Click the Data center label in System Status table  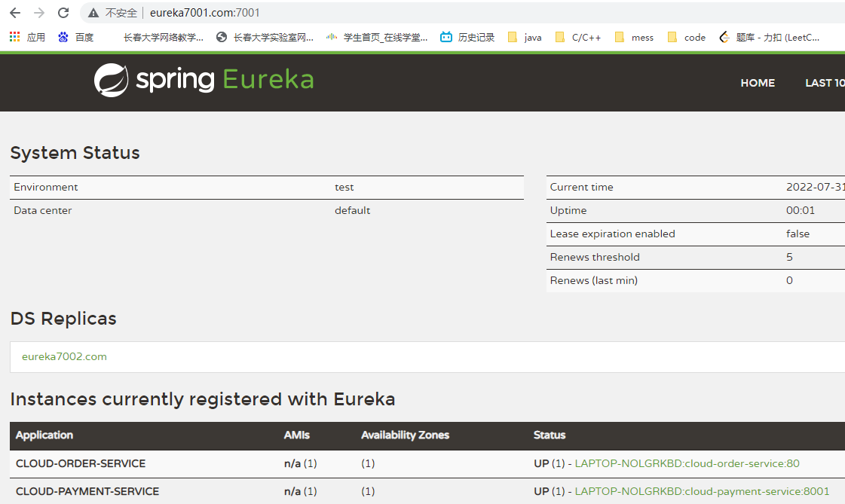coord(42,210)
